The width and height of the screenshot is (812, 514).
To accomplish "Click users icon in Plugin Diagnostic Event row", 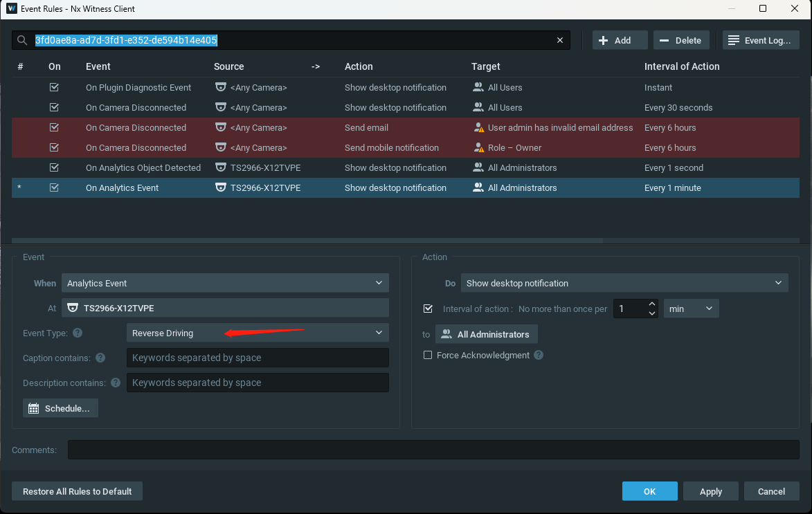I will (x=478, y=87).
